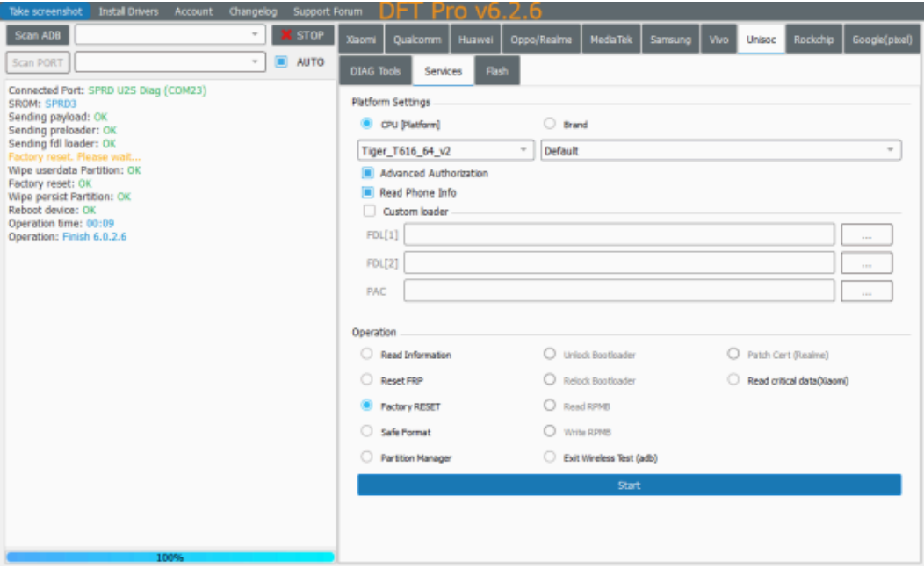
Task: Click the FDL[1] path input field
Action: [618, 234]
